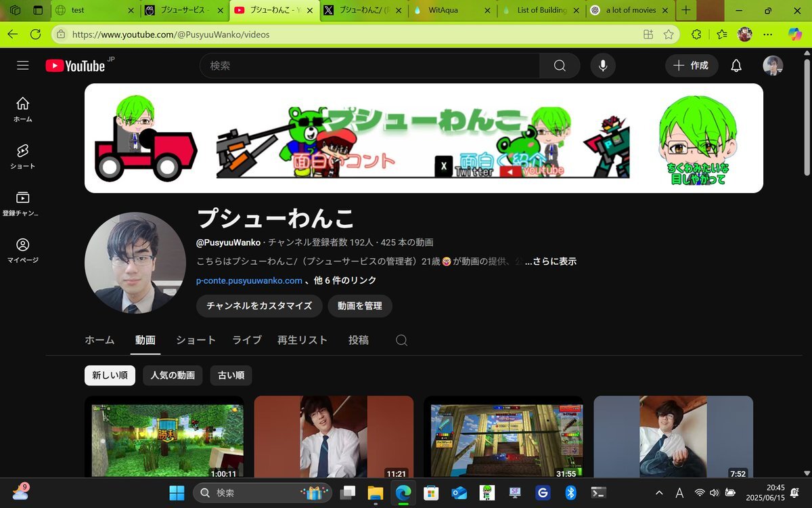Open the tab actions menu icon
This screenshot has width=812, height=508.
[38, 10]
